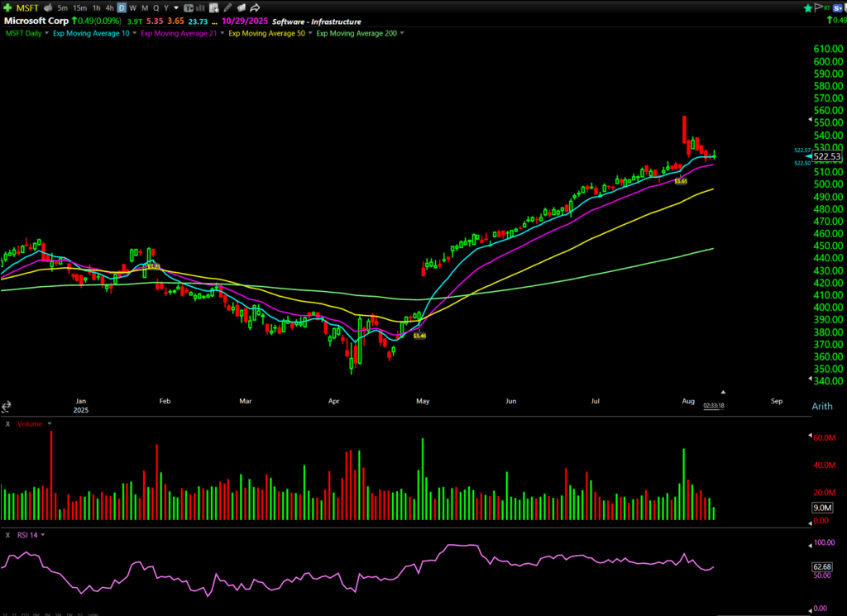The height and width of the screenshot is (616, 847).
Task: Switch to the 1h timeframe tab
Action: click(97, 7)
